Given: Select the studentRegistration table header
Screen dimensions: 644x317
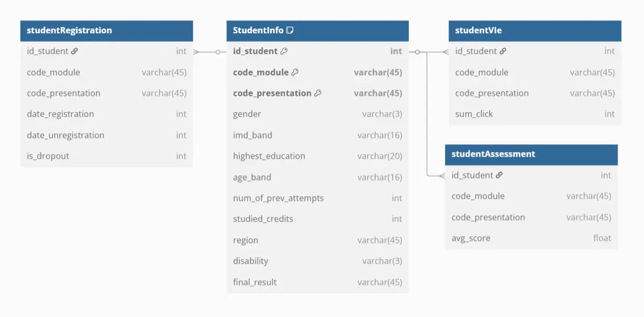Looking at the screenshot, I should point(106,31).
